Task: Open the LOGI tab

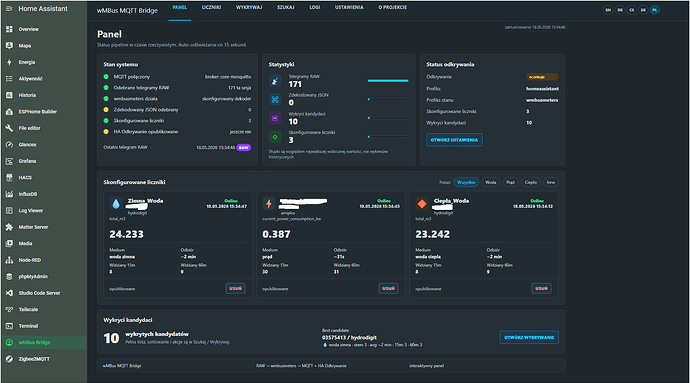Action: pos(315,7)
